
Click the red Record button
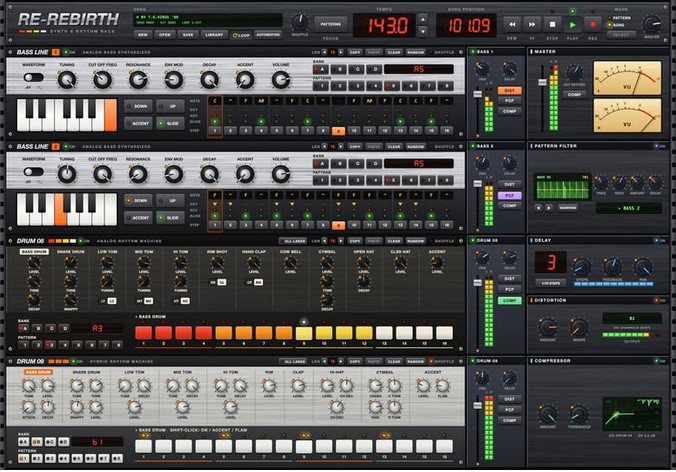click(592, 25)
